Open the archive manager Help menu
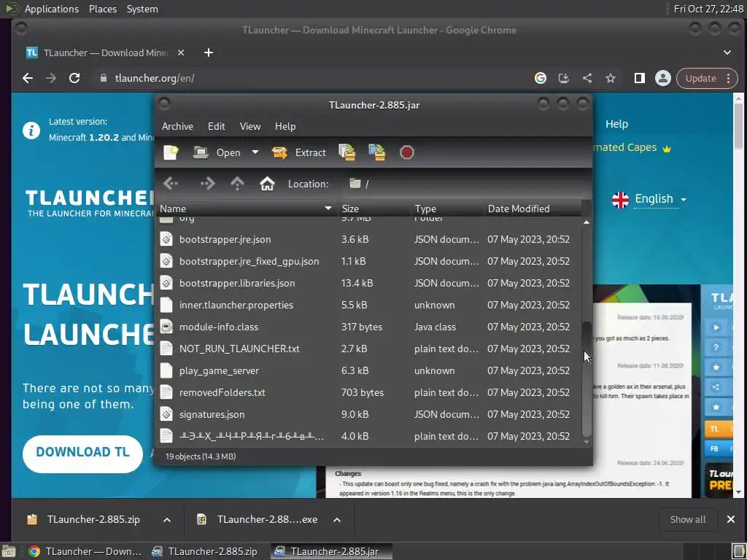 [285, 126]
